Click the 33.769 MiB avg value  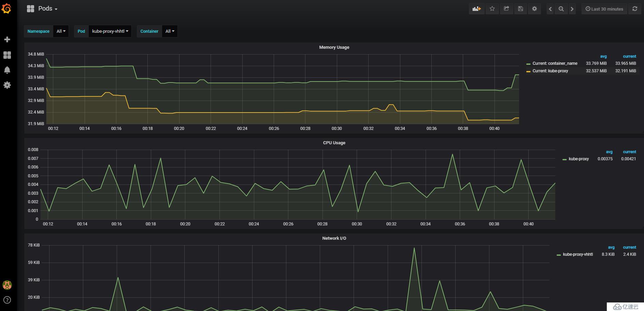point(596,63)
